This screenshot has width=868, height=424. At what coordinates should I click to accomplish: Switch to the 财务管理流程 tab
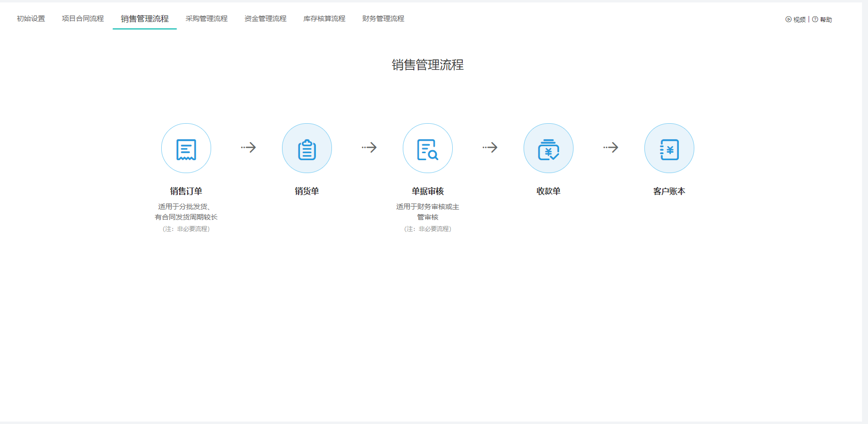[383, 18]
